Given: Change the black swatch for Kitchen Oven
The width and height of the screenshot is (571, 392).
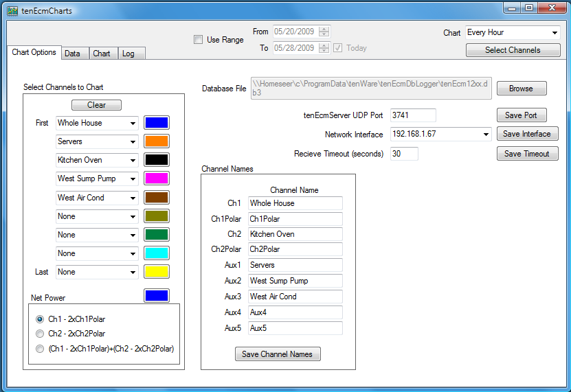Looking at the screenshot, I should point(157,160).
